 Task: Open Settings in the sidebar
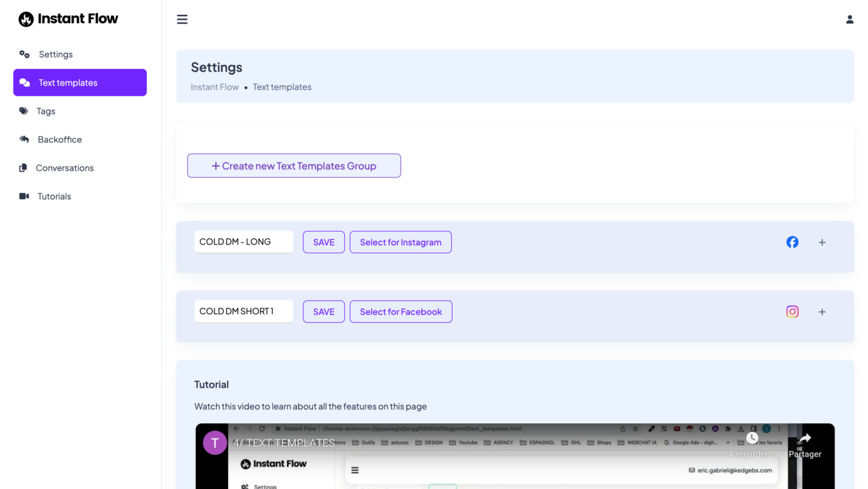click(80, 54)
